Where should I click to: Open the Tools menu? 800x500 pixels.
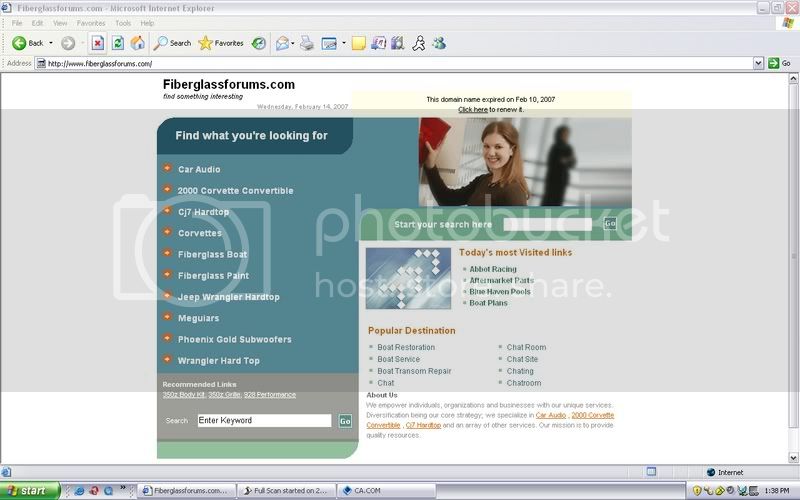(x=123, y=23)
